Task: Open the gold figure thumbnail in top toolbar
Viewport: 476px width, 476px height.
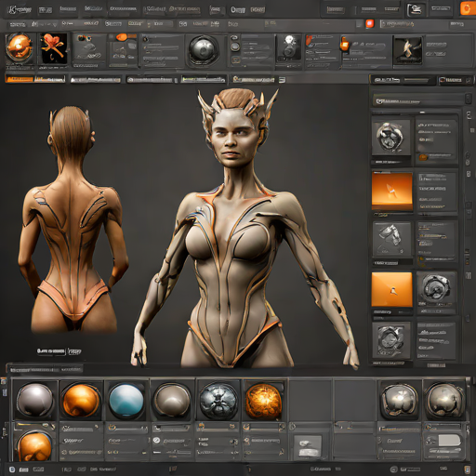Action: pyautogui.click(x=408, y=50)
